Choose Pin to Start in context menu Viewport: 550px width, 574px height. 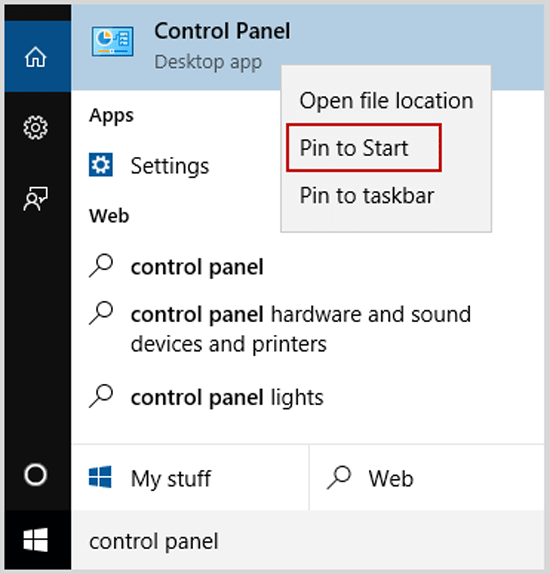click(x=364, y=148)
